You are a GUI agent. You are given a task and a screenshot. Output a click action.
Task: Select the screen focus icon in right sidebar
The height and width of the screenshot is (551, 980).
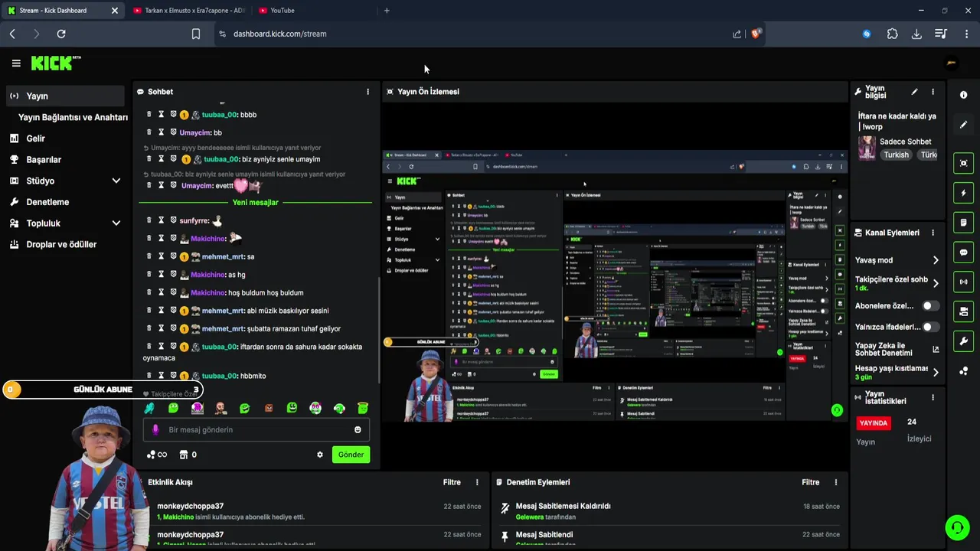pos(963,163)
